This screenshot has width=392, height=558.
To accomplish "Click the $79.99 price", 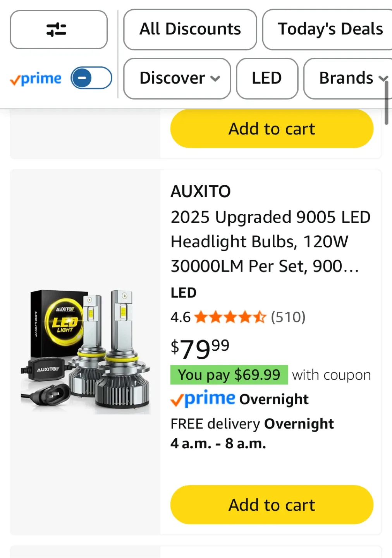I will [200, 348].
